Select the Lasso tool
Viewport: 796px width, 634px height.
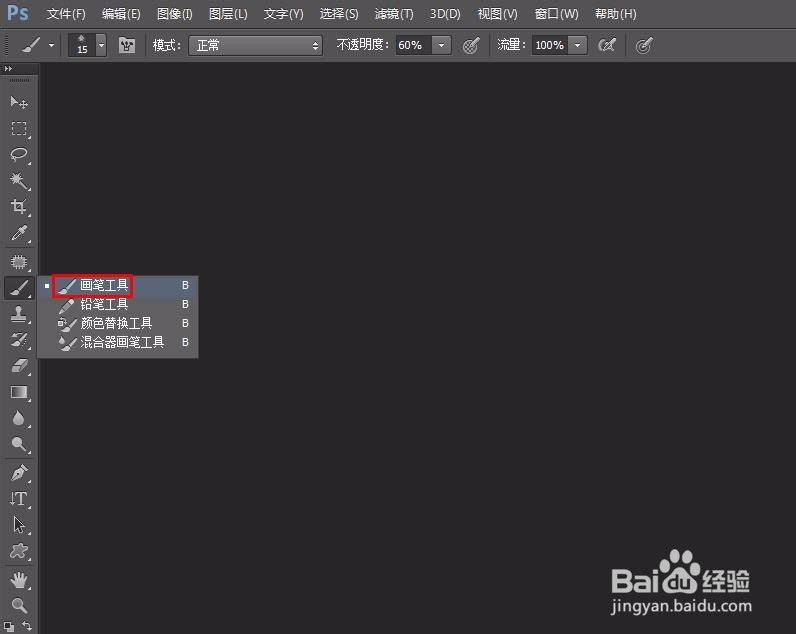pos(19,154)
